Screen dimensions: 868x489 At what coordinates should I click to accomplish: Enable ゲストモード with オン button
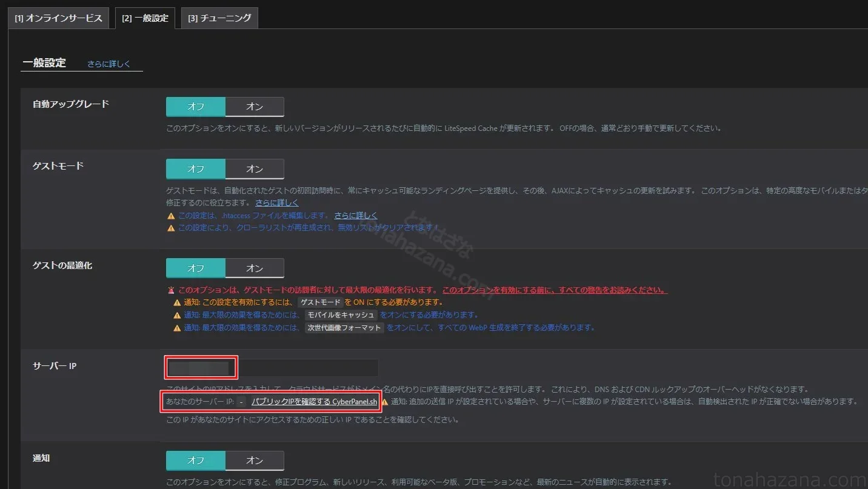[x=255, y=169]
